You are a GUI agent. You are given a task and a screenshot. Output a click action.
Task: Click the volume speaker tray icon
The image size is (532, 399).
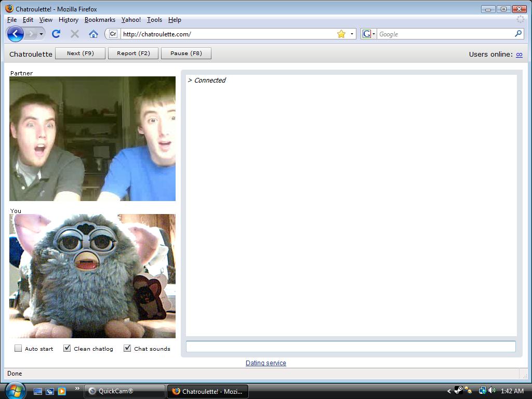pyautogui.click(x=492, y=391)
